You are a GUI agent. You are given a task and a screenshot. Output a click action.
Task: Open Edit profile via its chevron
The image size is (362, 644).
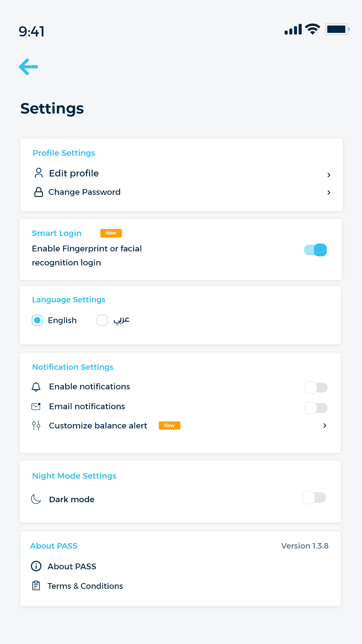pos(329,175)
